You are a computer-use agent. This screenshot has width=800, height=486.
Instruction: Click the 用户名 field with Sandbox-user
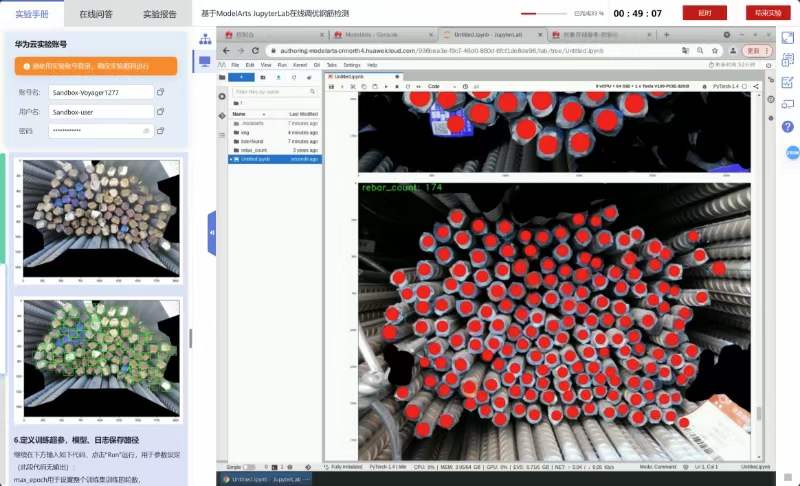101,112
